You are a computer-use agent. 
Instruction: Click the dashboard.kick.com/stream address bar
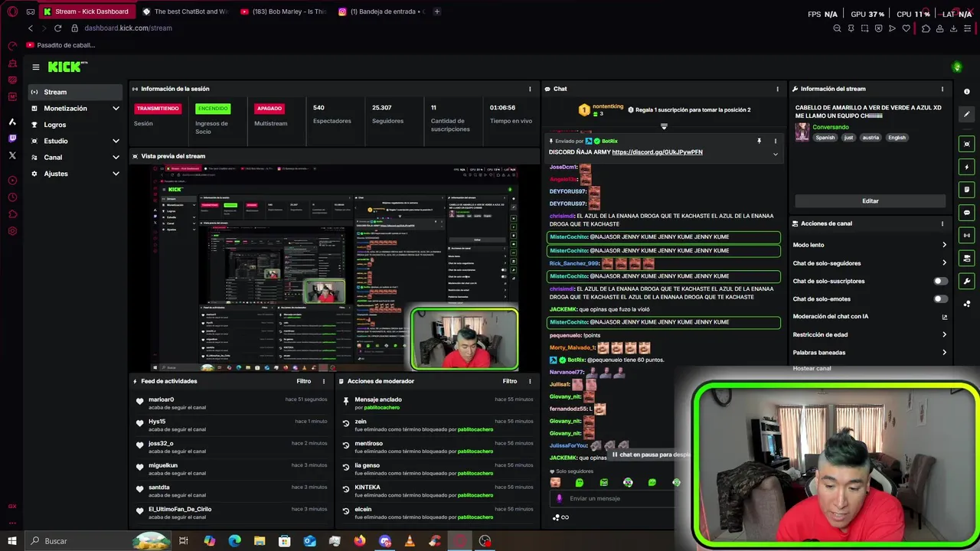coord(128,28)
